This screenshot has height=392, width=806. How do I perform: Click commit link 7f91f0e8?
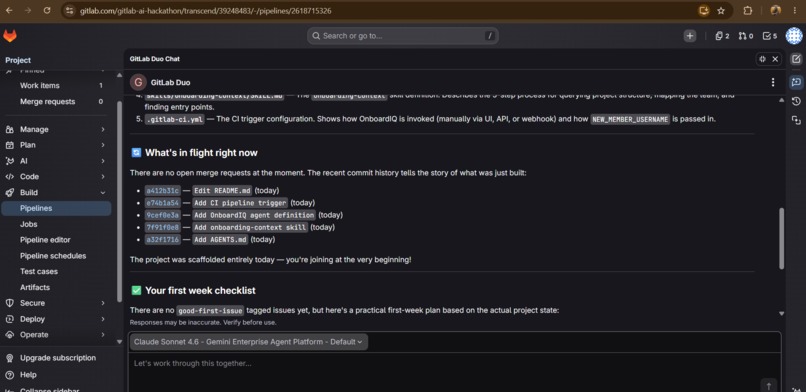click(x=162, y=227)
